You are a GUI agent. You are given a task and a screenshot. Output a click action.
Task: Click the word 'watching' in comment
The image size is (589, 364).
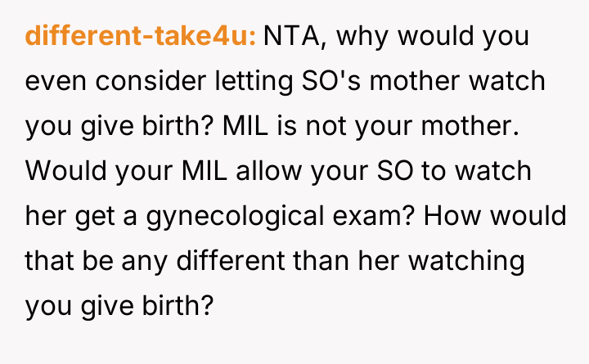[x=466, y=262]
